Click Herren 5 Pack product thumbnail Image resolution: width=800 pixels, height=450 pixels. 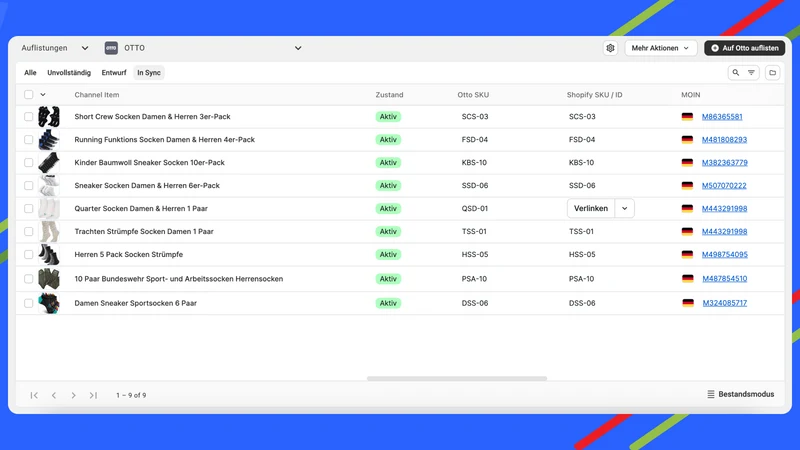click(x=48, y=255)
